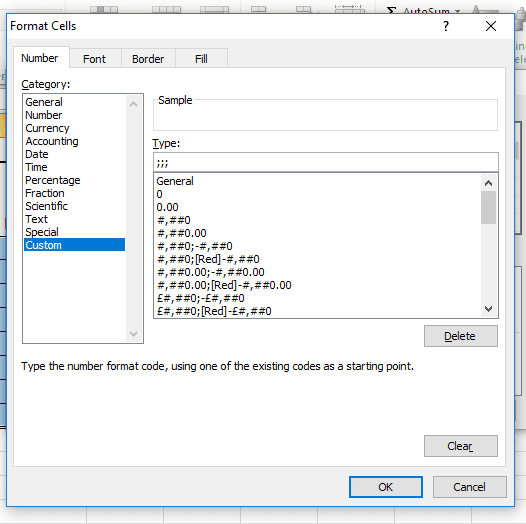Select the 0.00 format code
The width and height of the screenshot is (526, 524).
(167, 207)
